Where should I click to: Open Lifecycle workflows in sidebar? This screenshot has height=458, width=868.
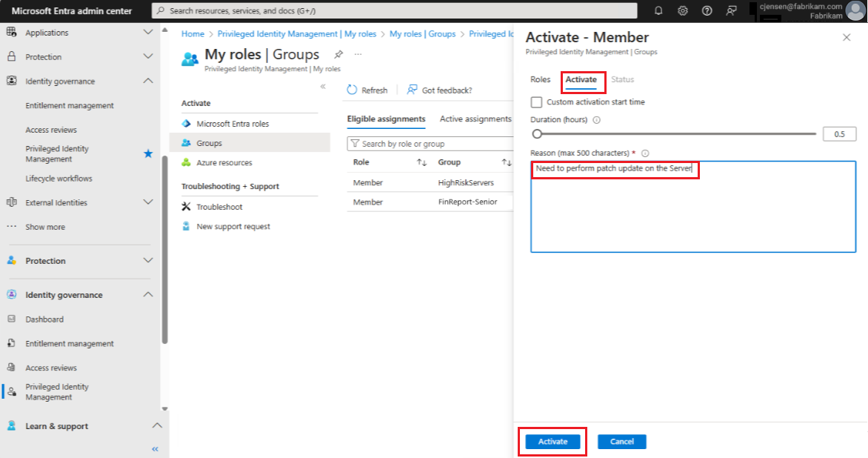tap(59, 179)
